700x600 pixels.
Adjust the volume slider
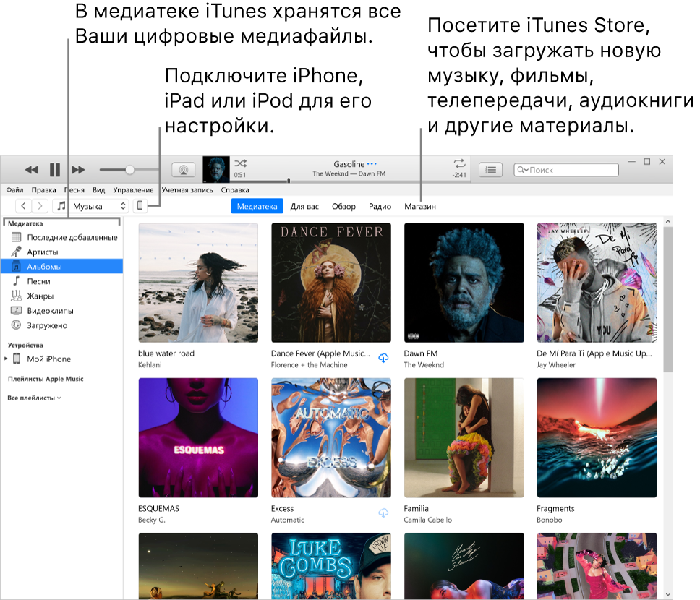click(129, 171)
